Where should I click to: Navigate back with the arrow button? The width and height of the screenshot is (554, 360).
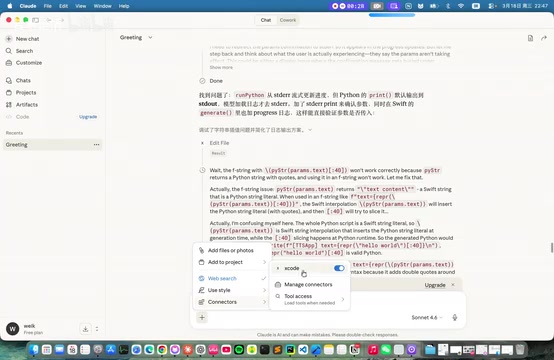point(49,20)
